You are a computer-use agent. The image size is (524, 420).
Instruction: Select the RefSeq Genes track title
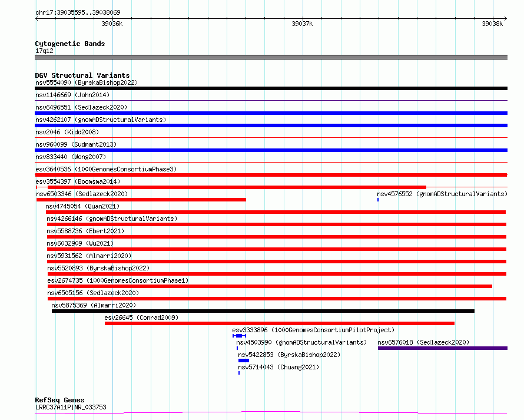[x=59, y=400]
